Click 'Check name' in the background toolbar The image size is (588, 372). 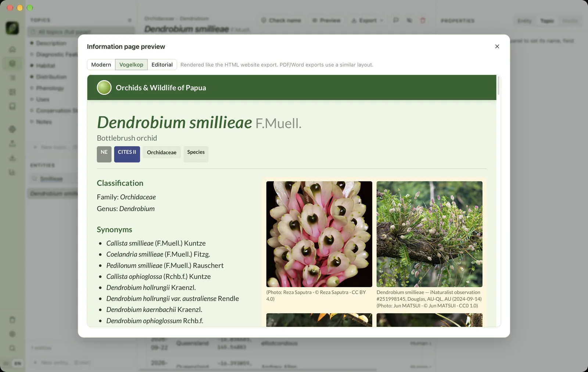point(281,21)
